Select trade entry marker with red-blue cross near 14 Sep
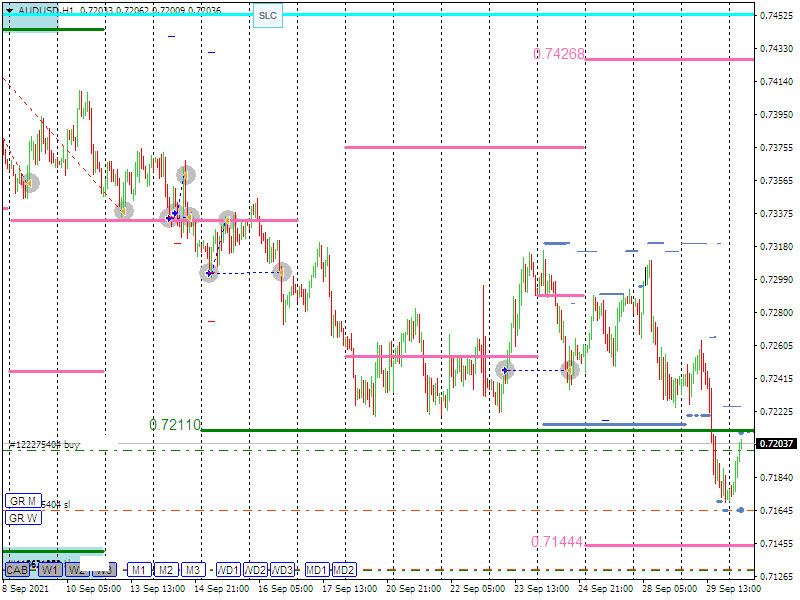 point(209,272)
